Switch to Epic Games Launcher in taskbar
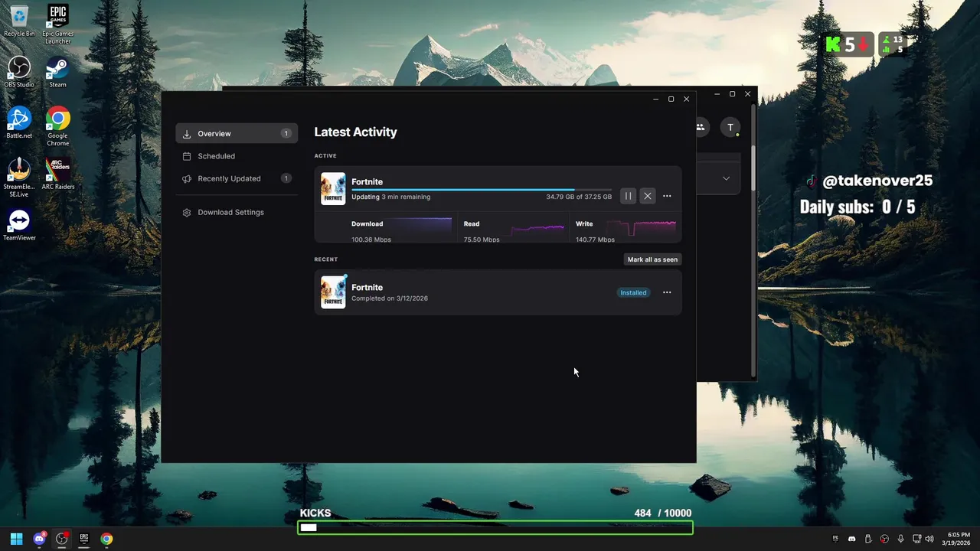The image size is (980, 551). pyautogui.click(x=84, y=539)
